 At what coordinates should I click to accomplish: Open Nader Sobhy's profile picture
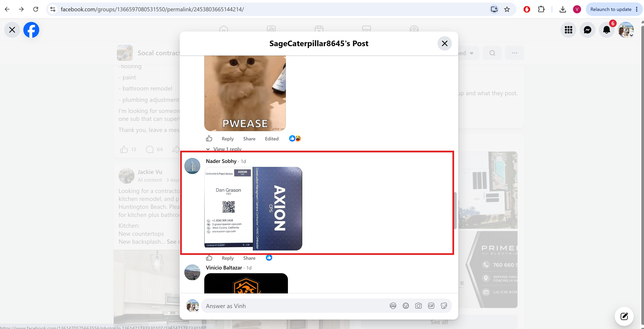[192, 166]
